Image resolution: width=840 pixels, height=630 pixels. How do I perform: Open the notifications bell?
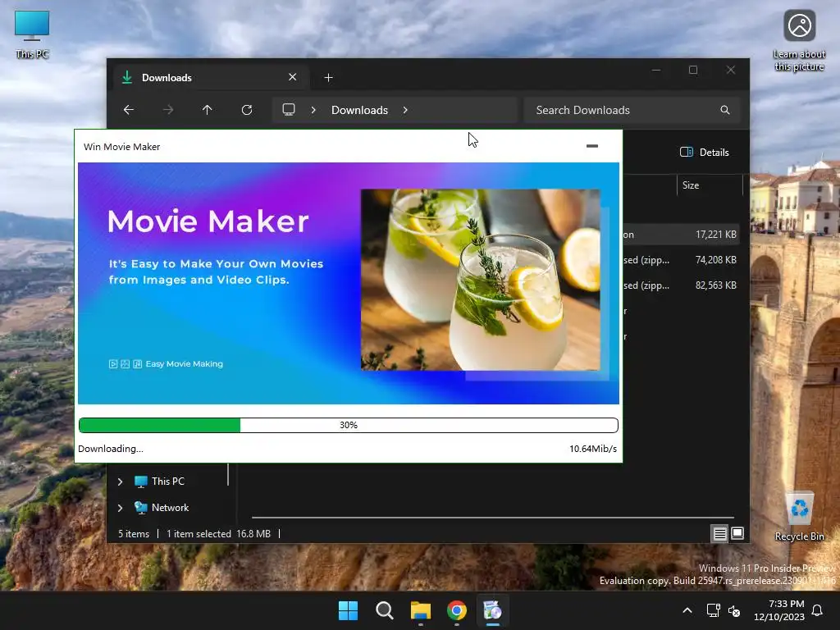click(x=818, y=610)
